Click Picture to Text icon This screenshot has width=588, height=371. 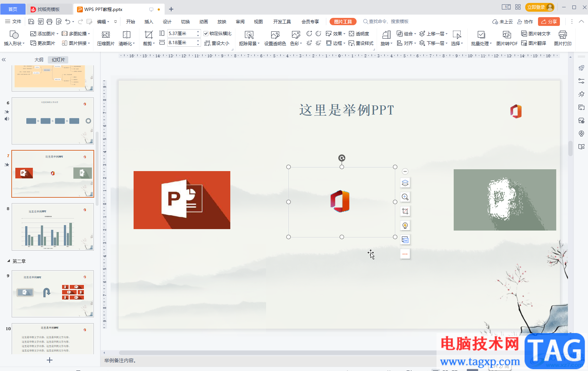[x=535, y=34]
